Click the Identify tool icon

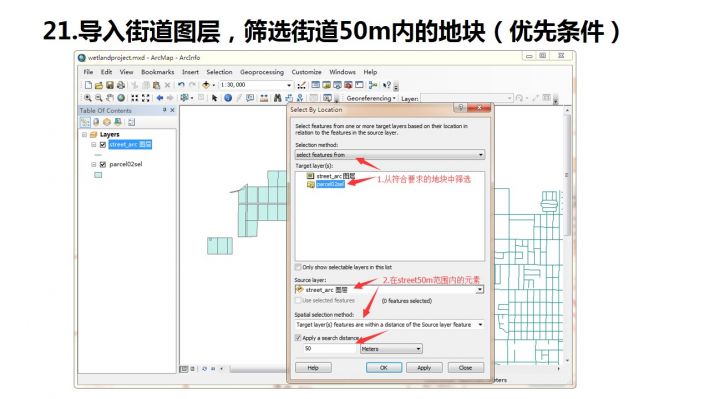click(228, 98)
